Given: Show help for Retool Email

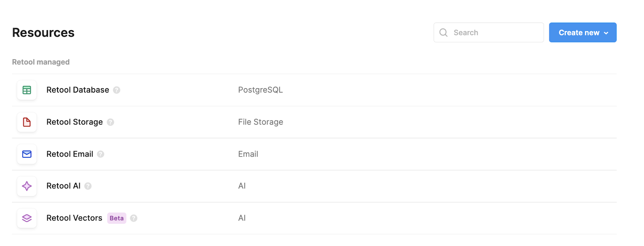Looking at the screenshot, I should [101, 154].
